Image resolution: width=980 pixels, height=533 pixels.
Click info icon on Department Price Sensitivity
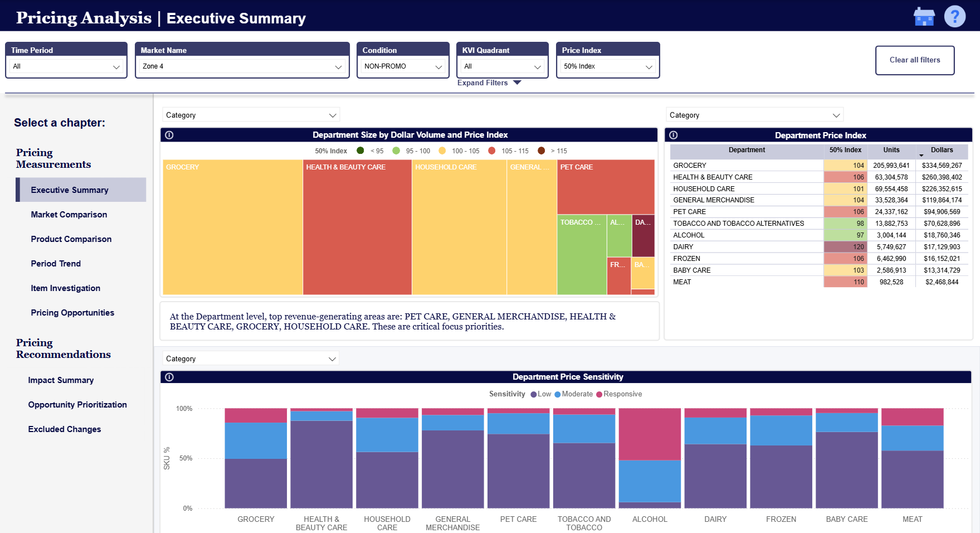pos(169,377)
